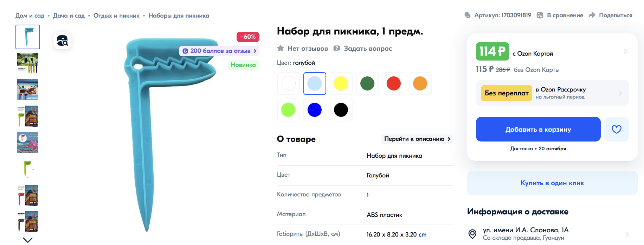The image size is (644, 245).
Task: Choose the orange color option
Action: point(420,83)
